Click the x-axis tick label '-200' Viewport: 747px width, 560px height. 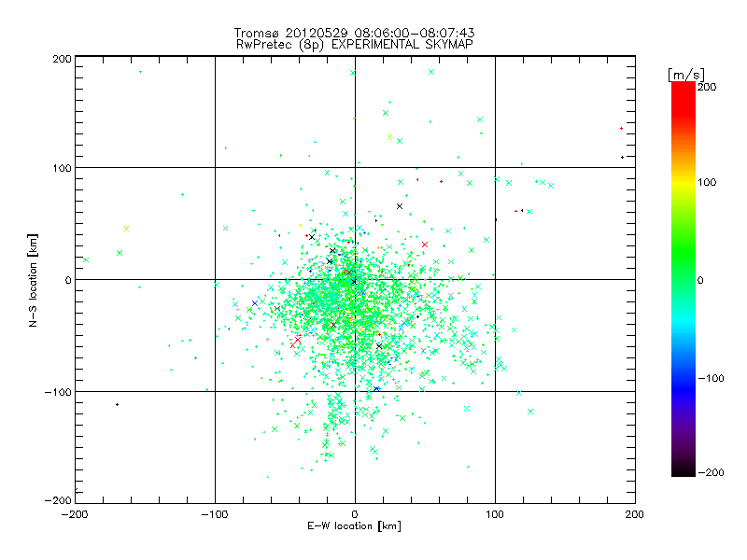pos(75,514)
